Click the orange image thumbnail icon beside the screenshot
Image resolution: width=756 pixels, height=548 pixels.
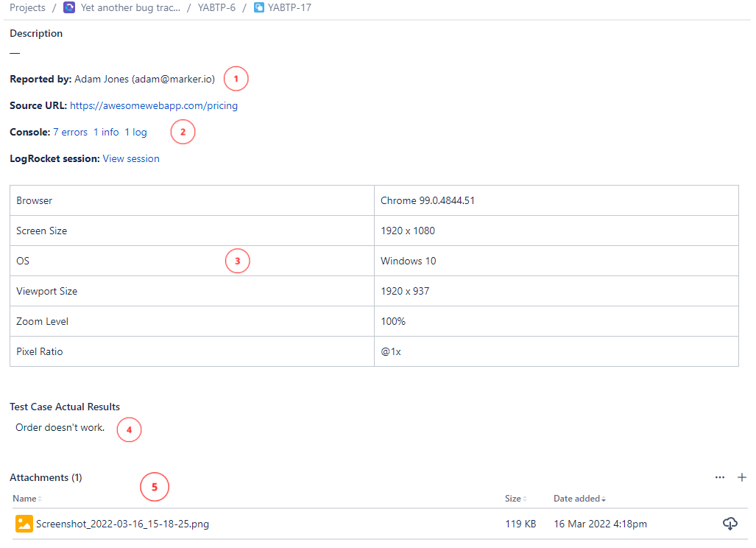pyautogui.click(x=23, y=524)
